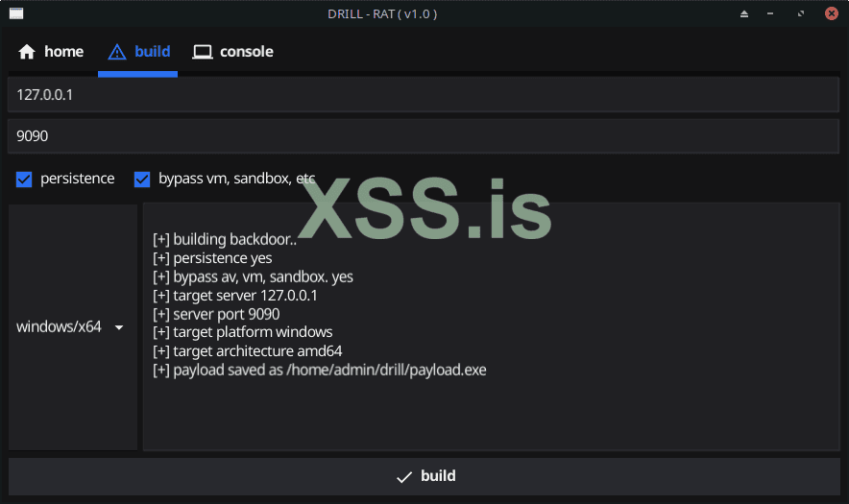Click the 9090 port input field

(424, 136)
